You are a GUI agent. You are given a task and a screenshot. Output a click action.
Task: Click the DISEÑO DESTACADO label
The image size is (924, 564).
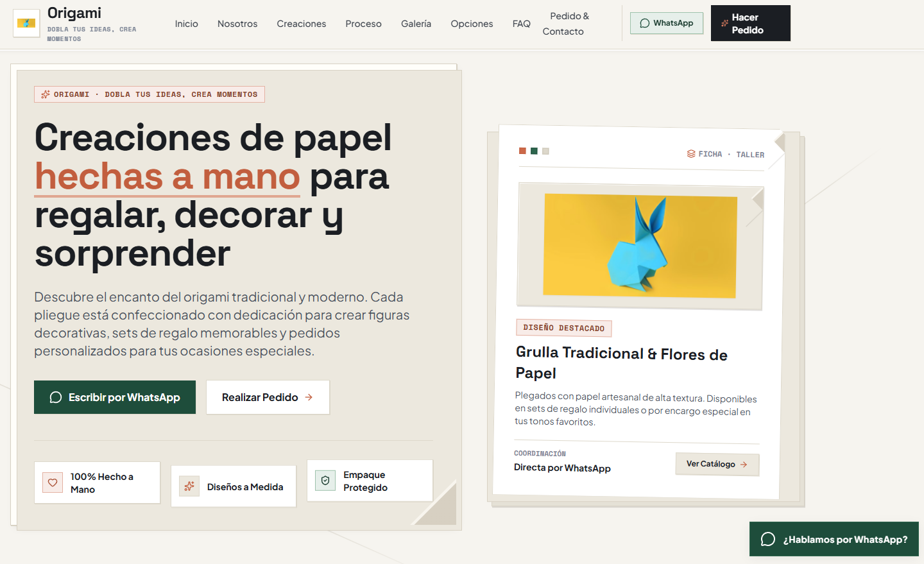click(x=564, y=328)
